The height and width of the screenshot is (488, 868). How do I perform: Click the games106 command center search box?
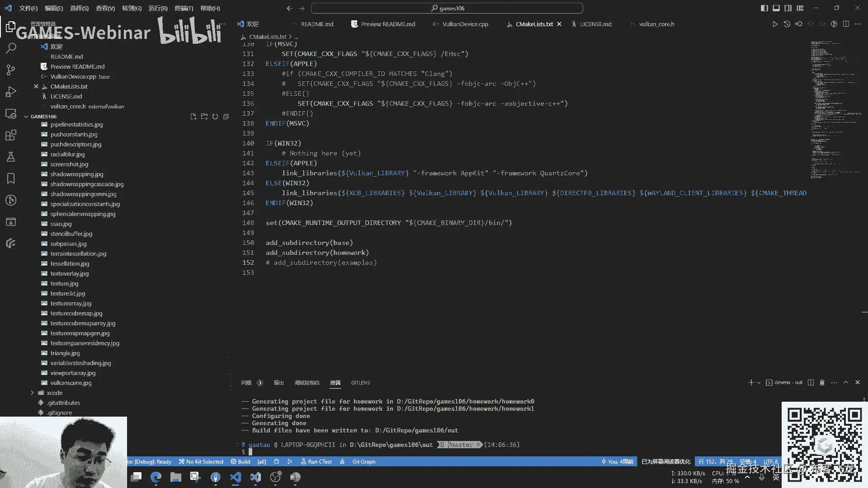point(447,8)
